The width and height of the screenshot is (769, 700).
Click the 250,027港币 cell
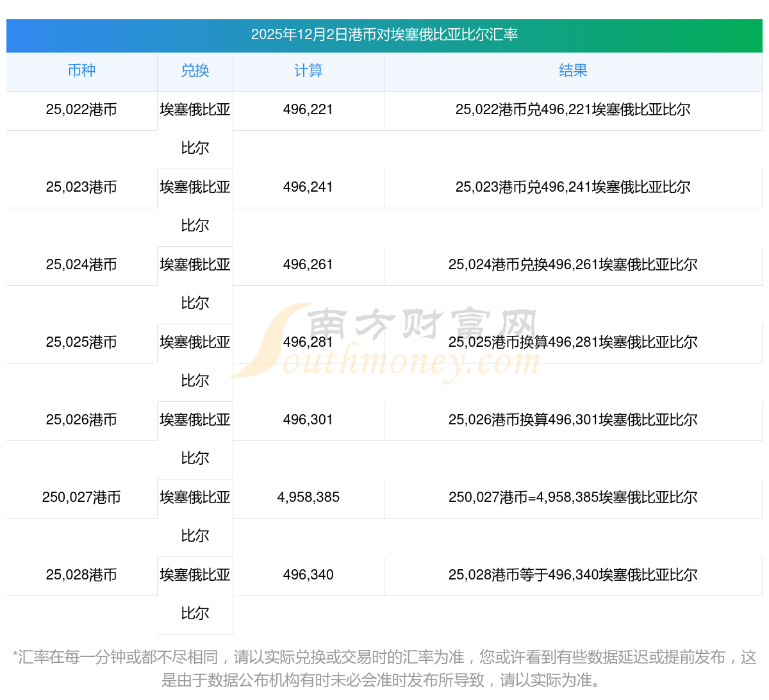(81, 498)
